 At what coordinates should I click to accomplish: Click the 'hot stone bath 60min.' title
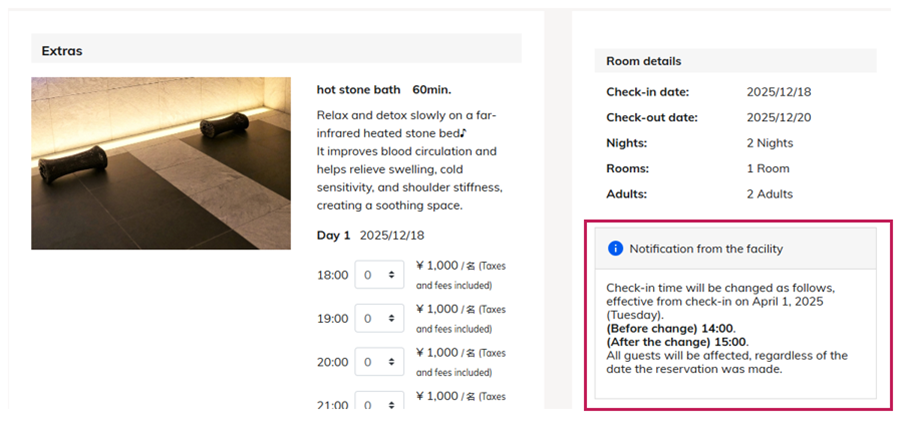click(x=383, y=89)
